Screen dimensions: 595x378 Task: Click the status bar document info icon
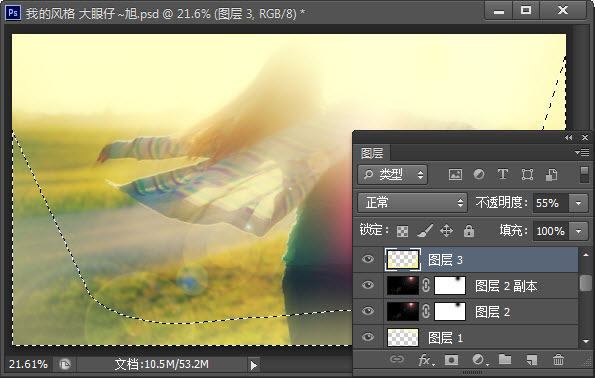tap(65, 364)
